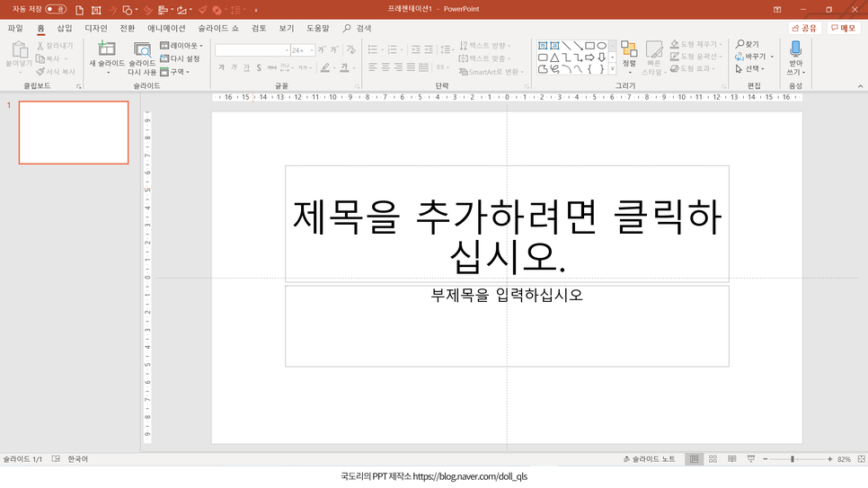This screenshot has height=488, width=868.
Task: Click the 공유 (Share) button
Action: coord(804,28)
